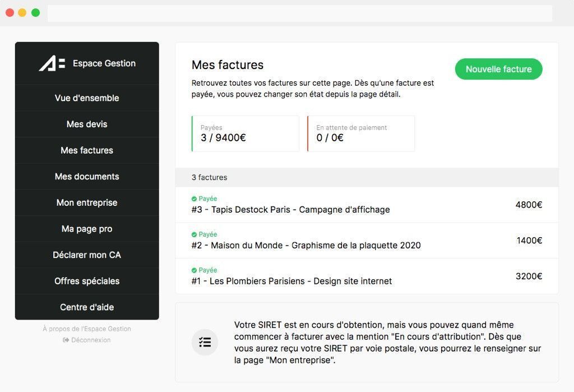Navigate to Mon entreprise
Screen dimensions: 574x392
tap(87, 202)
